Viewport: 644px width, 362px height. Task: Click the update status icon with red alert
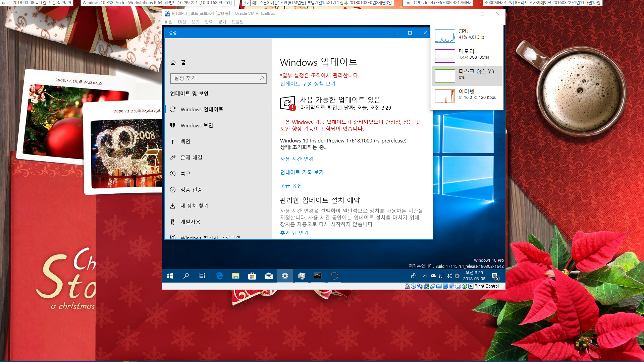[x=288, y=103]
